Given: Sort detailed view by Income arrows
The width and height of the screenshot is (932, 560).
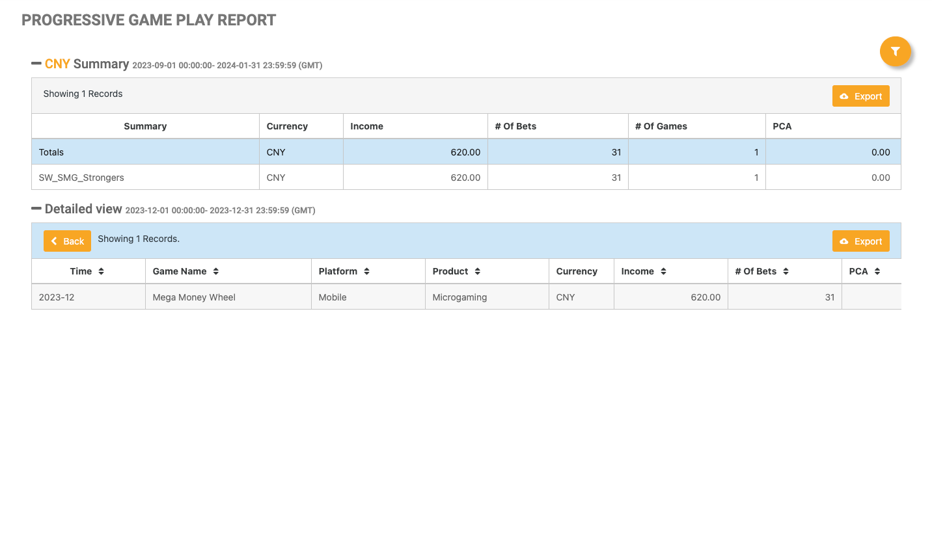Looking at the screenshot, I should tap(663, 271).
